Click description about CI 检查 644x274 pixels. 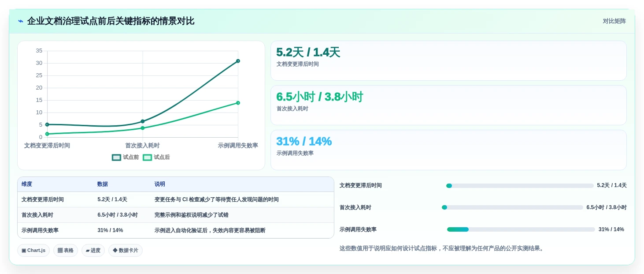(217, 200)
